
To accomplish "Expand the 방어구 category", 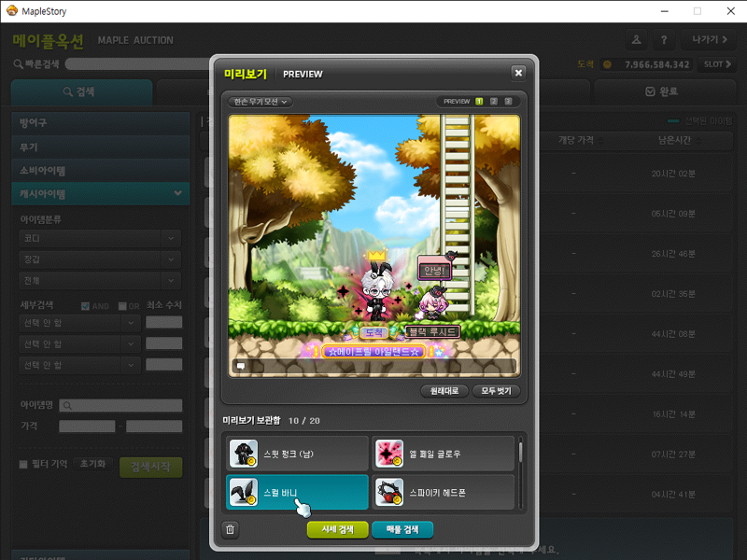I will (101, 123).
